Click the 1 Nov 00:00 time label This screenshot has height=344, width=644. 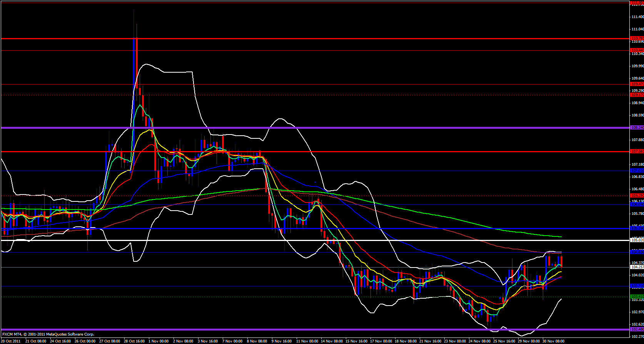(x=158, y=341)
